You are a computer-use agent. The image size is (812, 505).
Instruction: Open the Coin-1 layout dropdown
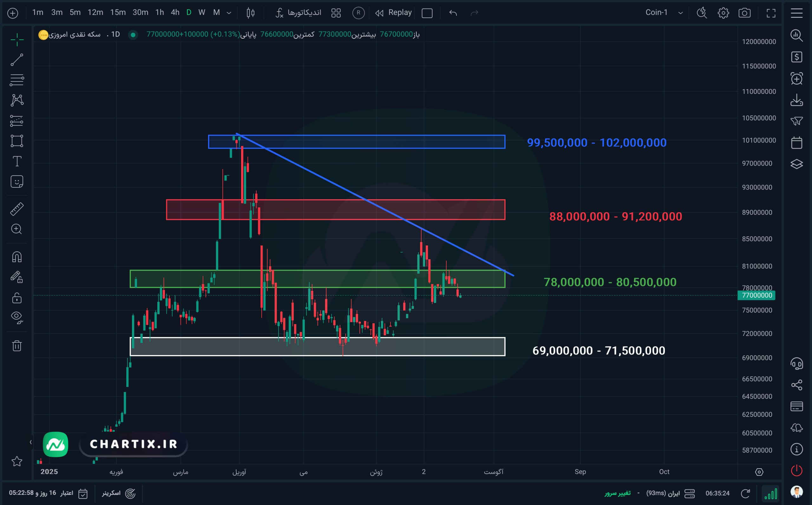[664, 13]
